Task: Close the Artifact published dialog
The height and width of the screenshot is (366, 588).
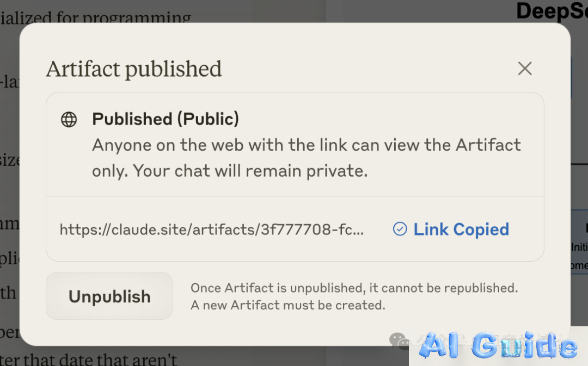Action: coord(525,69)
